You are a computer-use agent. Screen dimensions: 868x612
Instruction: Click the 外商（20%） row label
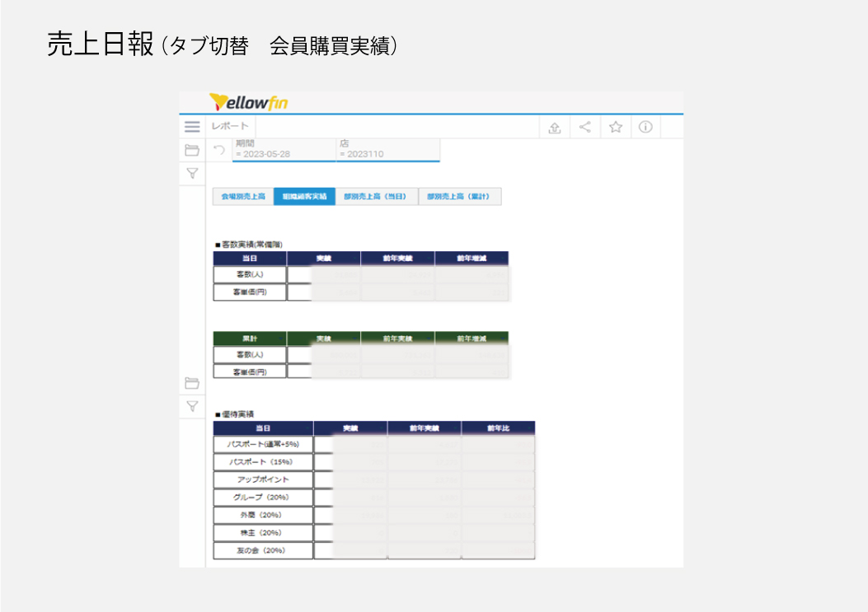click(x=263, y=515)
